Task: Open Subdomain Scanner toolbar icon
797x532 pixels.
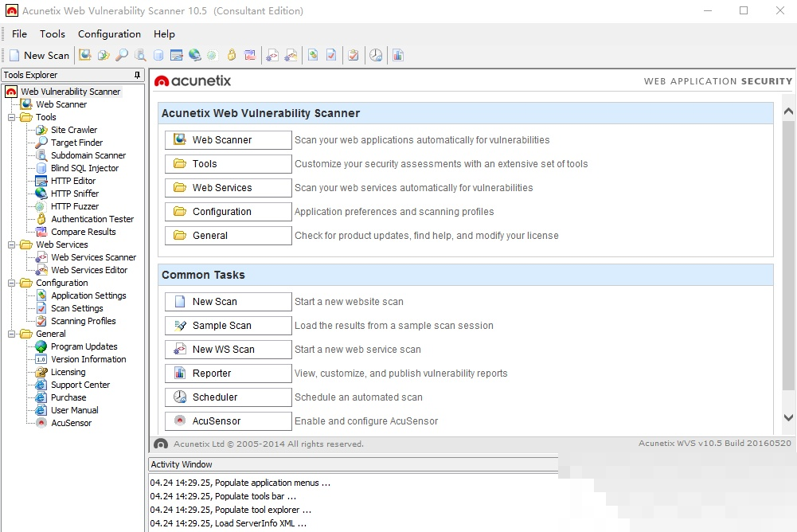Action: tap(140, 55)
